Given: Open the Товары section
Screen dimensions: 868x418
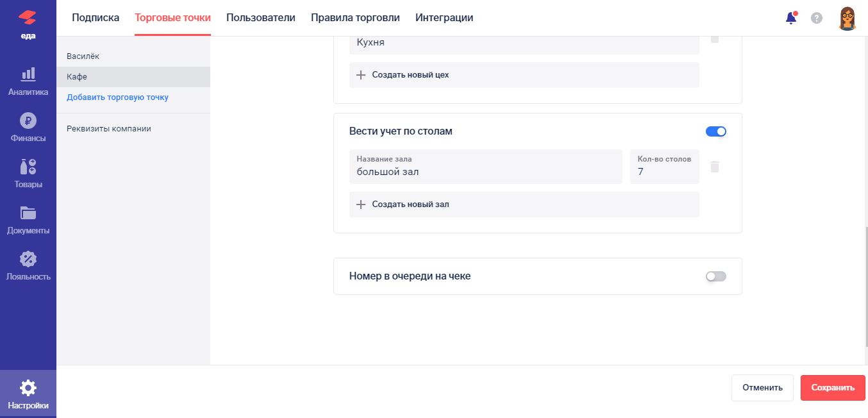Looking at the screenshot, I should (28, 174).
